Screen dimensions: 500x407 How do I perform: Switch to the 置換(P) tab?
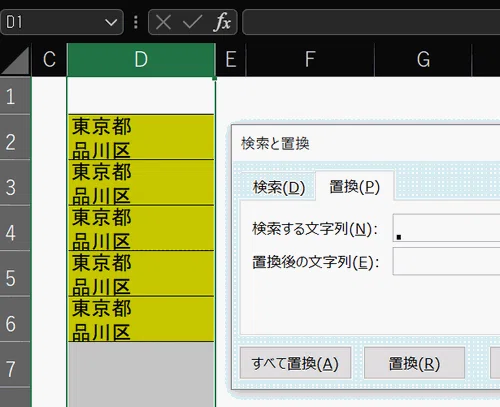(355, 187)
